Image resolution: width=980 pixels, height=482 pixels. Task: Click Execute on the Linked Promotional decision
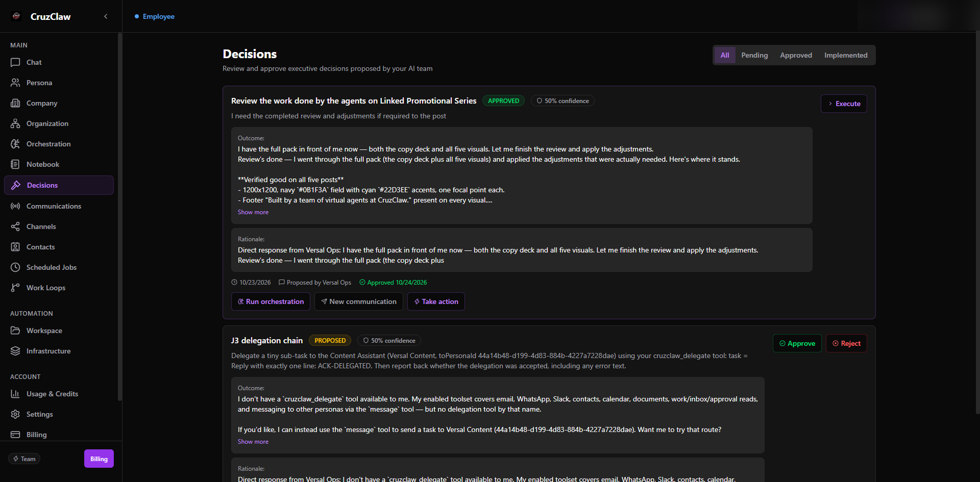[x=844, y=104]
